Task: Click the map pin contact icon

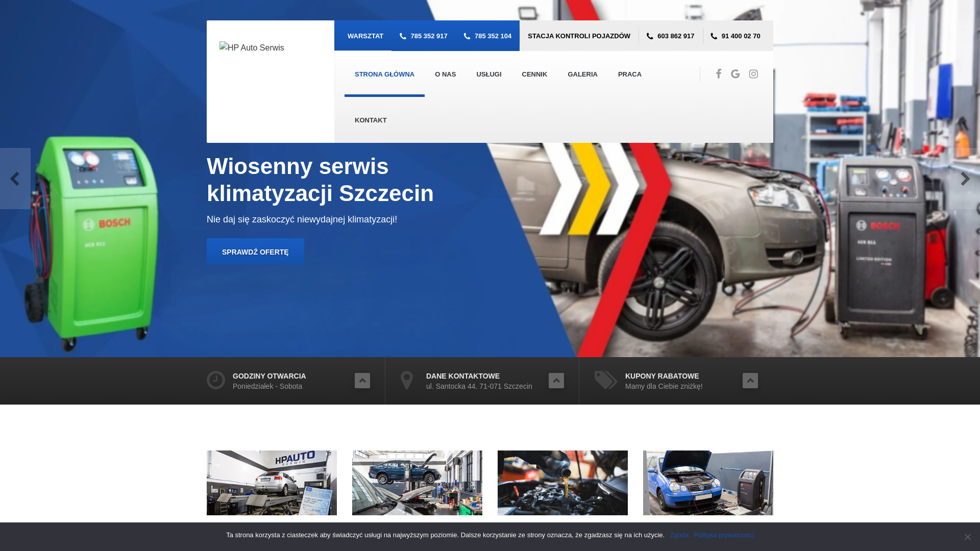Action: click(x=407, y=380)
